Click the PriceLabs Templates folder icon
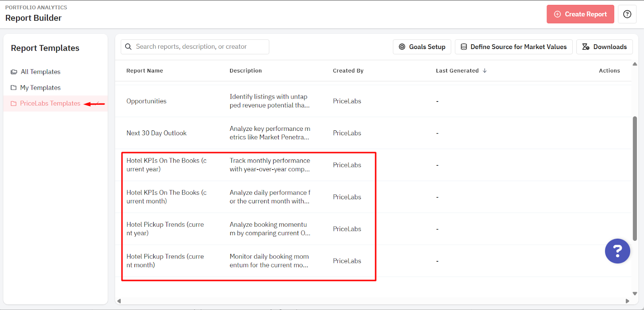Viewport: 644px width, 310px height. click(x=14, y=103)
